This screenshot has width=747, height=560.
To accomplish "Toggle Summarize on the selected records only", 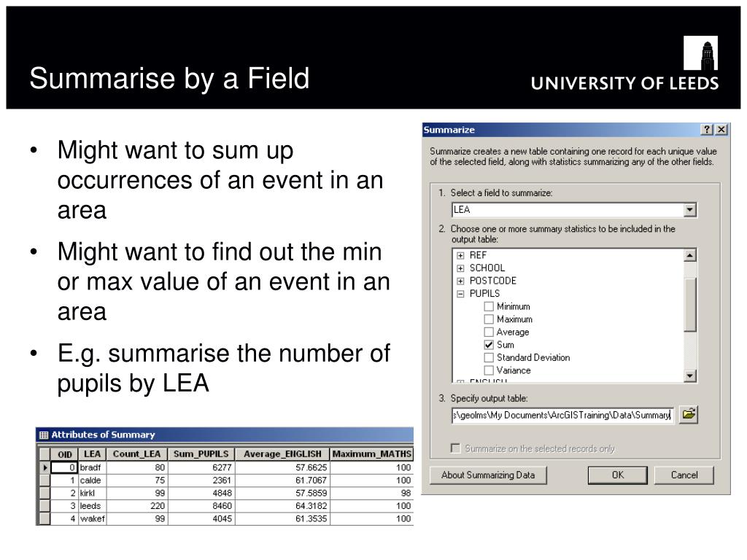I will pyautogui.click(x=456, y=448).
